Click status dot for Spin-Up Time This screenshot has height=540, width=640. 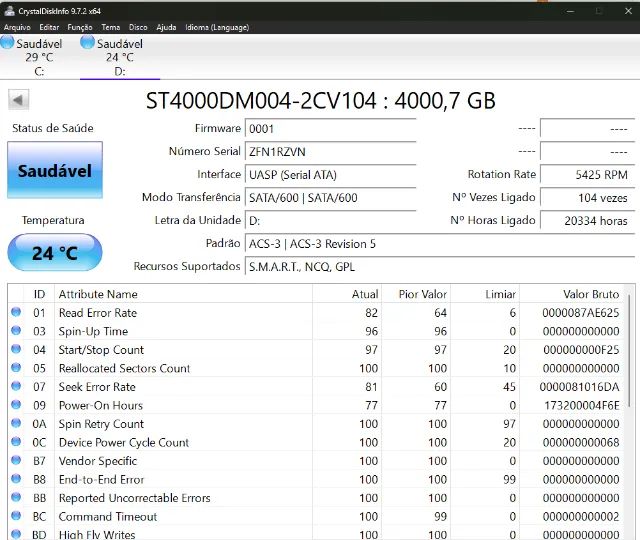(16, 330)
